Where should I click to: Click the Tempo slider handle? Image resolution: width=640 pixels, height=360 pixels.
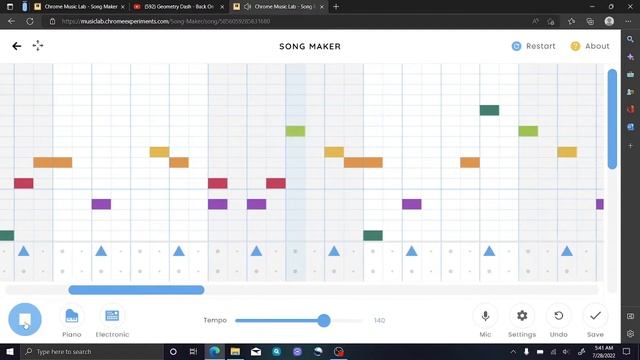(324, 320)
